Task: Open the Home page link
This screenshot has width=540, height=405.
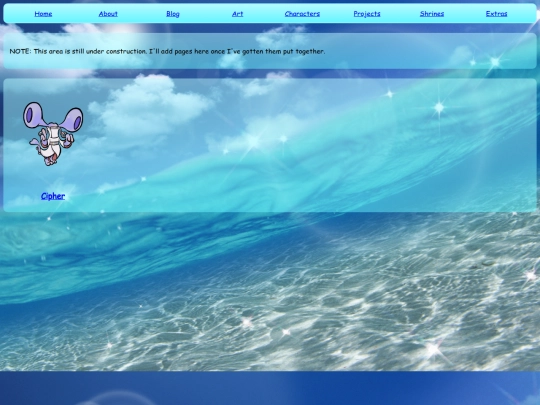Action: [43, 14]
